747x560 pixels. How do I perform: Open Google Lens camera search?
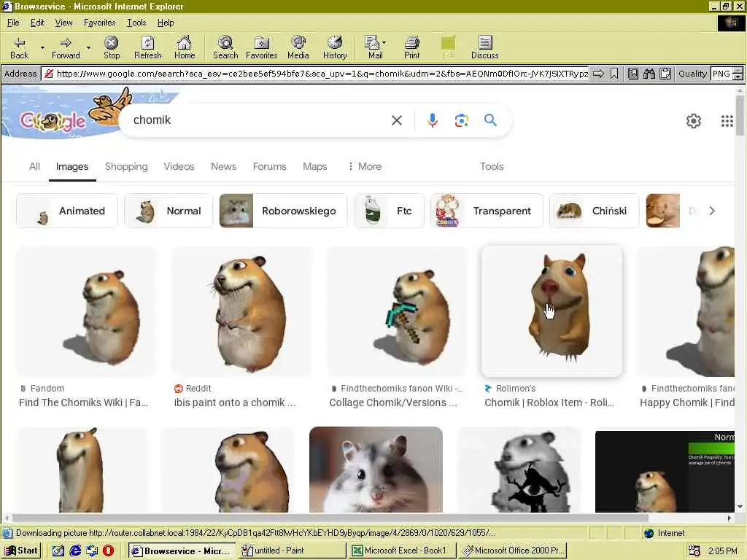point(461,120)
